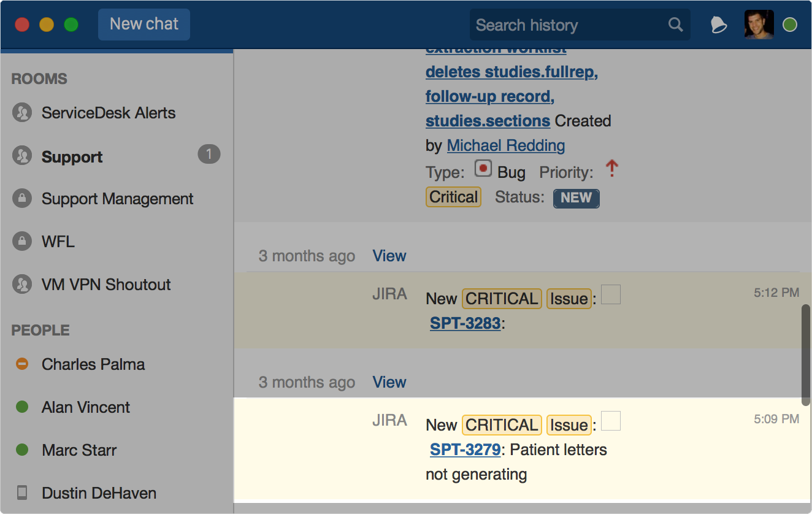Click the chat history scrollbar
This screenshot has width=812, height=514.
pyautogui.click(x=805, y=355)
